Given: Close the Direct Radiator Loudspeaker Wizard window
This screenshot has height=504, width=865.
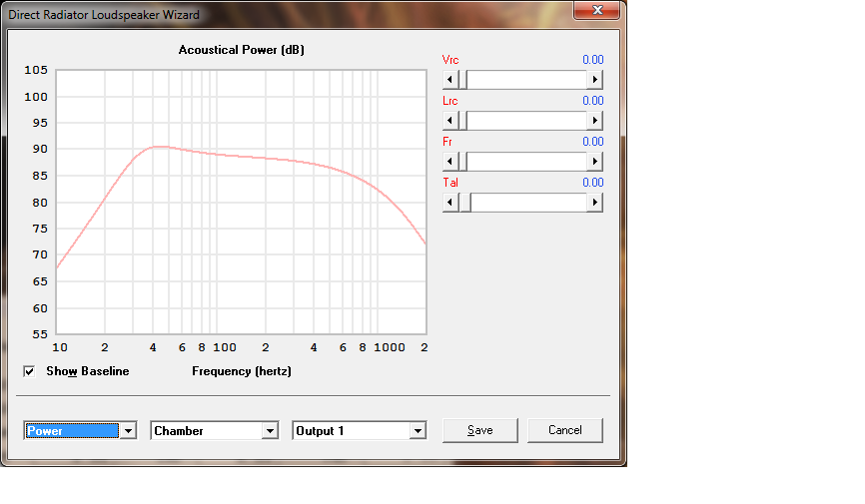Looking at the screenshot, I should tap(597, 10).
